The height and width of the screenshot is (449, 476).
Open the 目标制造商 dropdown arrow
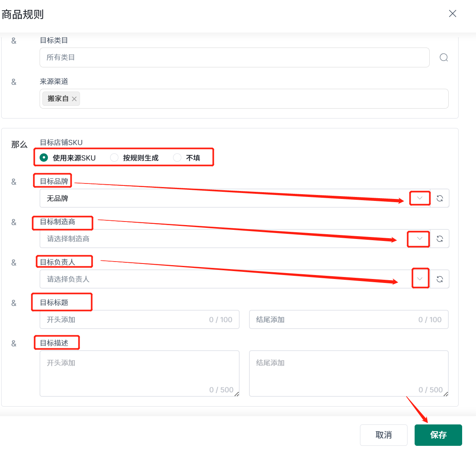point(420,239)
